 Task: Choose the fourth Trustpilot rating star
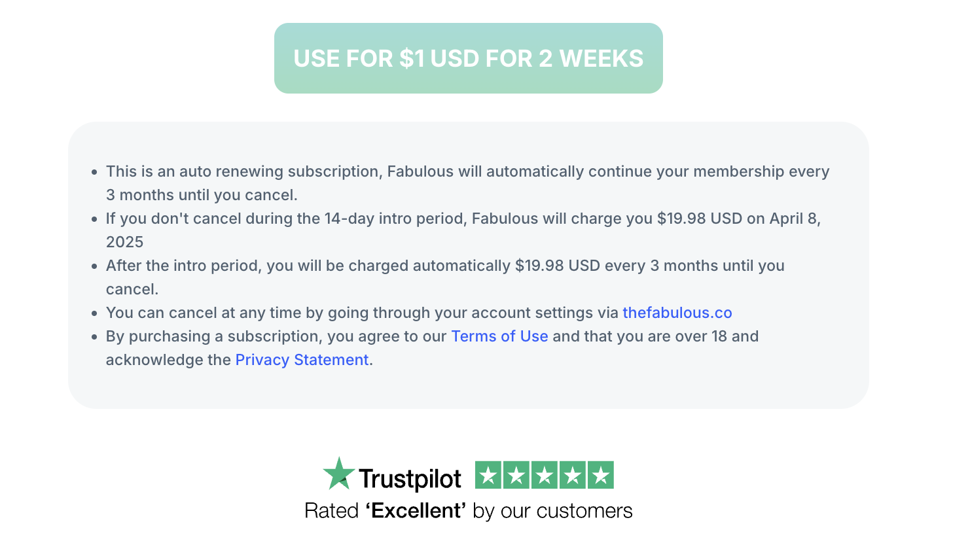572,476
